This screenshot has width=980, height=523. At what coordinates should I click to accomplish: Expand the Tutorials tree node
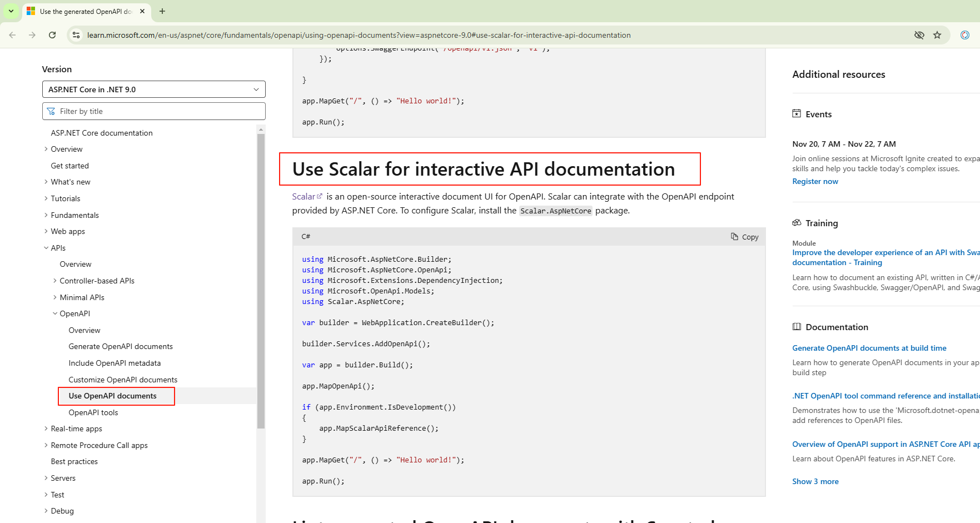point(46,198)
